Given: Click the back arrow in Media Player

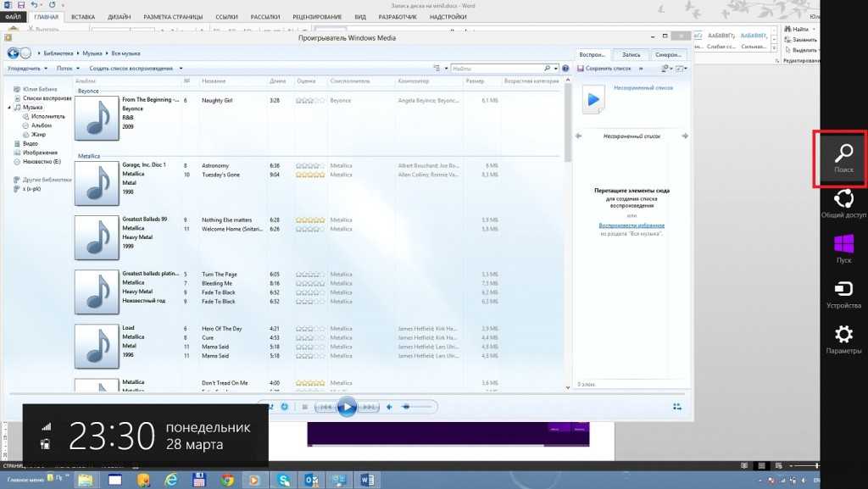Looking at the screenshot, I should [x=13, y=53].
